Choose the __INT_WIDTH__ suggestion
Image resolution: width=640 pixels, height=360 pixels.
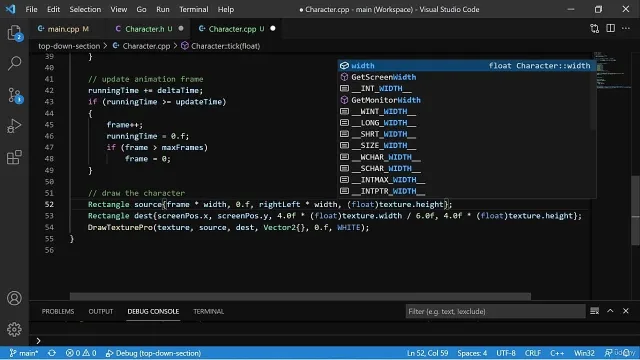tap(466, 88)
